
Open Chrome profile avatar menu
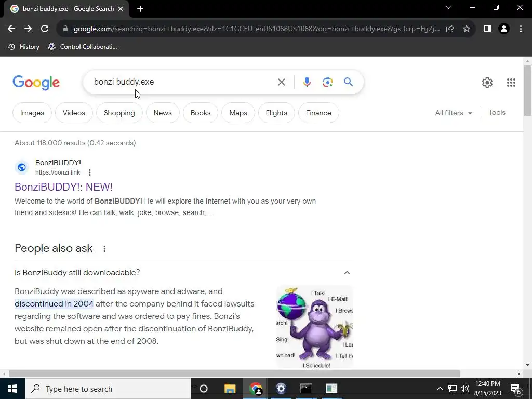[x=504, y=29]
